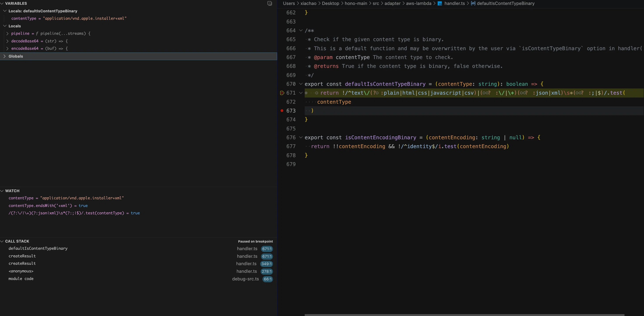Click the @returns tag on line 668

point(326,66)
